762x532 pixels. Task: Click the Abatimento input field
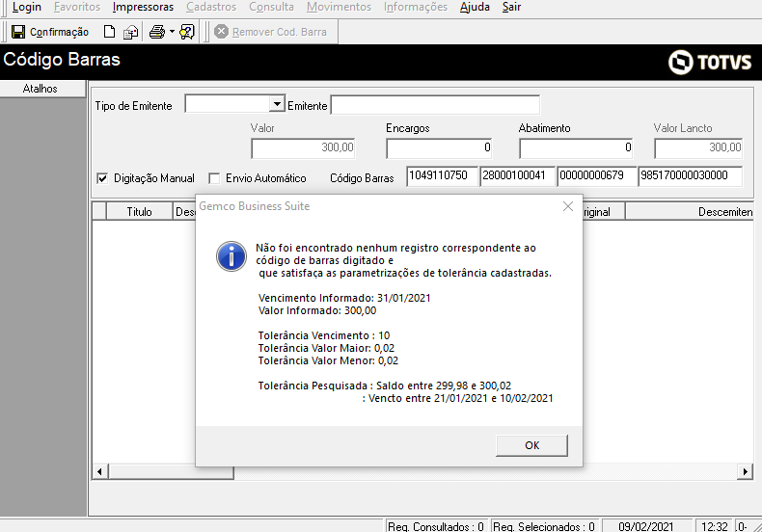pos(576,148)
